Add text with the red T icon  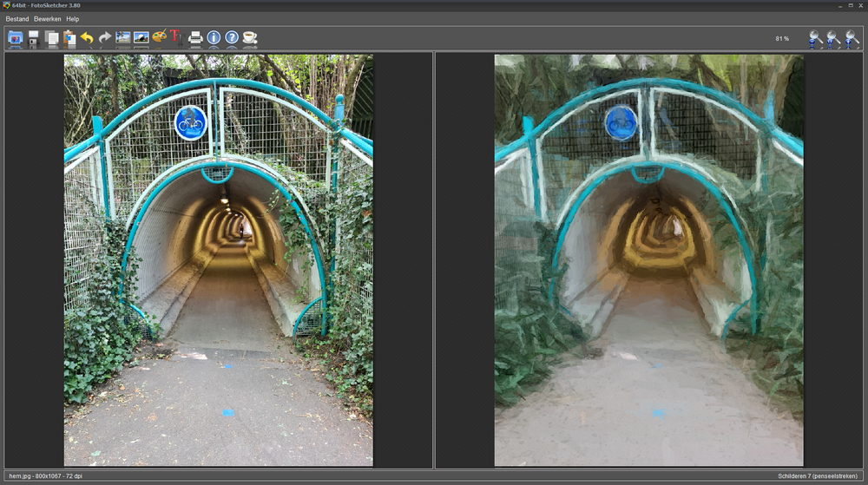tap(176, 37)
